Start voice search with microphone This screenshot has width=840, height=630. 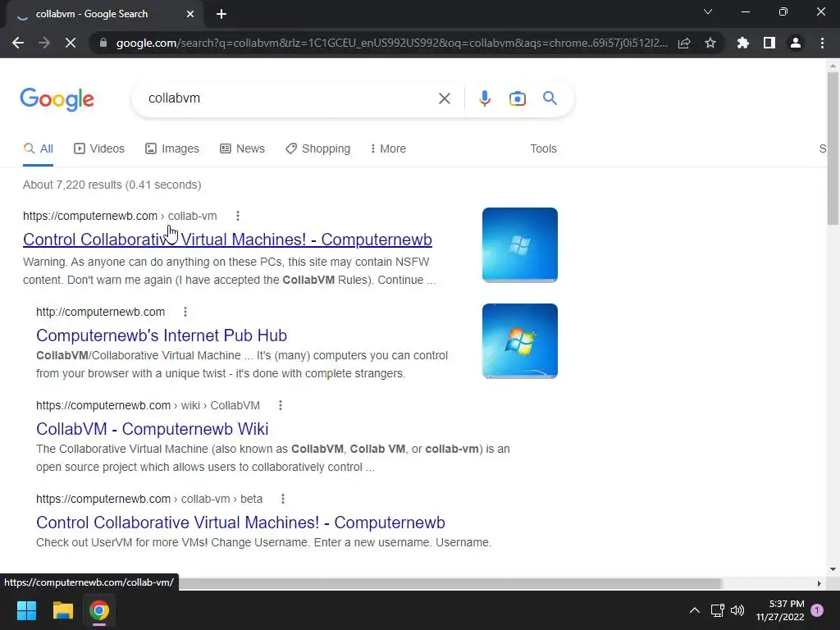click(485, 98)
